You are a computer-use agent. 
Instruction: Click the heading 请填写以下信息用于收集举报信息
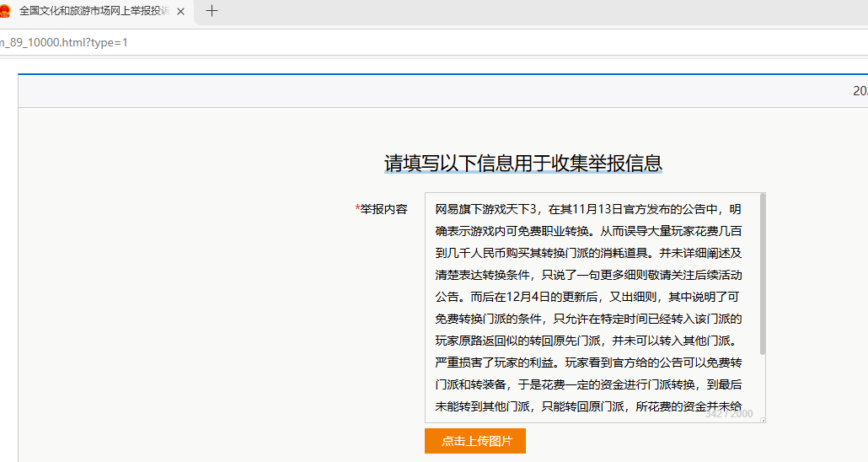pyautogui.click(x=523, y=163)
